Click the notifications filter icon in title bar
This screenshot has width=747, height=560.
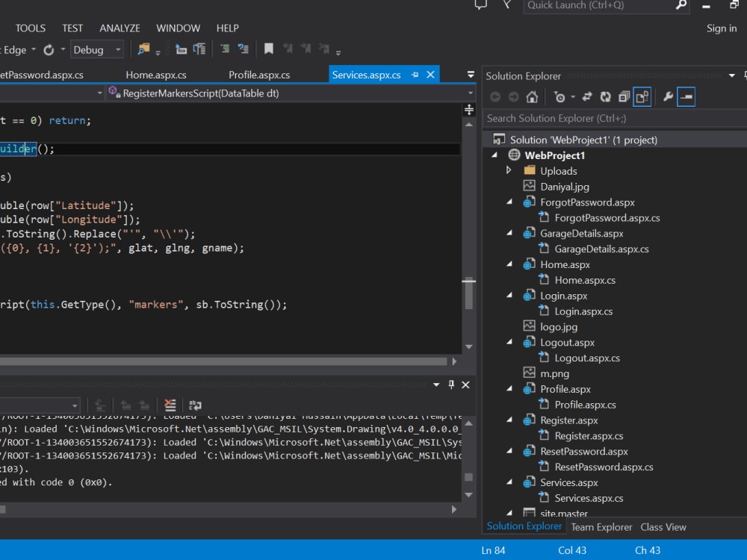click(x=507, y=4)
